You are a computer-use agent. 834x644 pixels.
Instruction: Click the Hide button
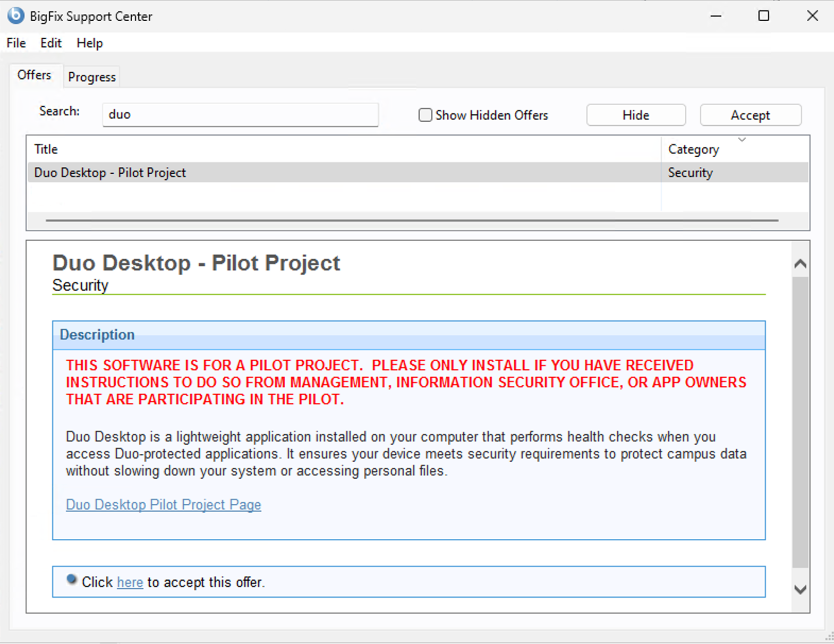tap(636, 115)
